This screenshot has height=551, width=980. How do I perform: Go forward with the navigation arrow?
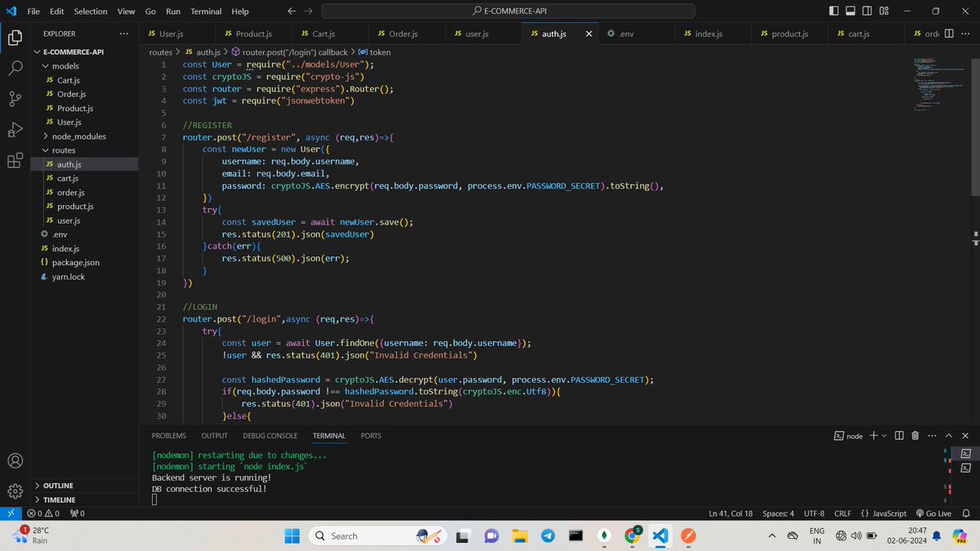308,11
